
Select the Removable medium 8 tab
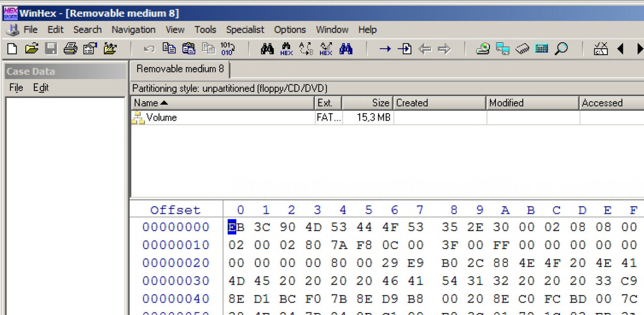point(180,69)
